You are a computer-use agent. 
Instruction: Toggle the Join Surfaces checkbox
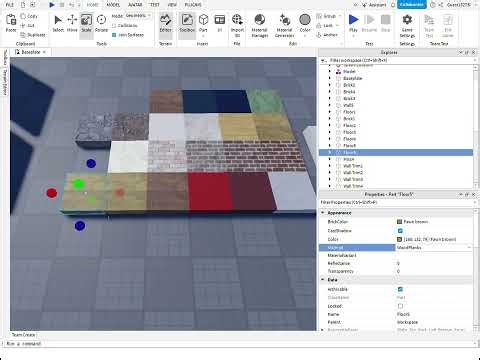tap(114, 35)
